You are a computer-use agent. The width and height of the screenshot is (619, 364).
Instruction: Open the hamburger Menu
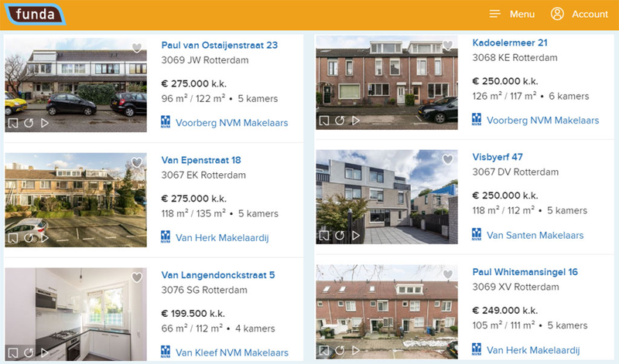pos(511,14)
